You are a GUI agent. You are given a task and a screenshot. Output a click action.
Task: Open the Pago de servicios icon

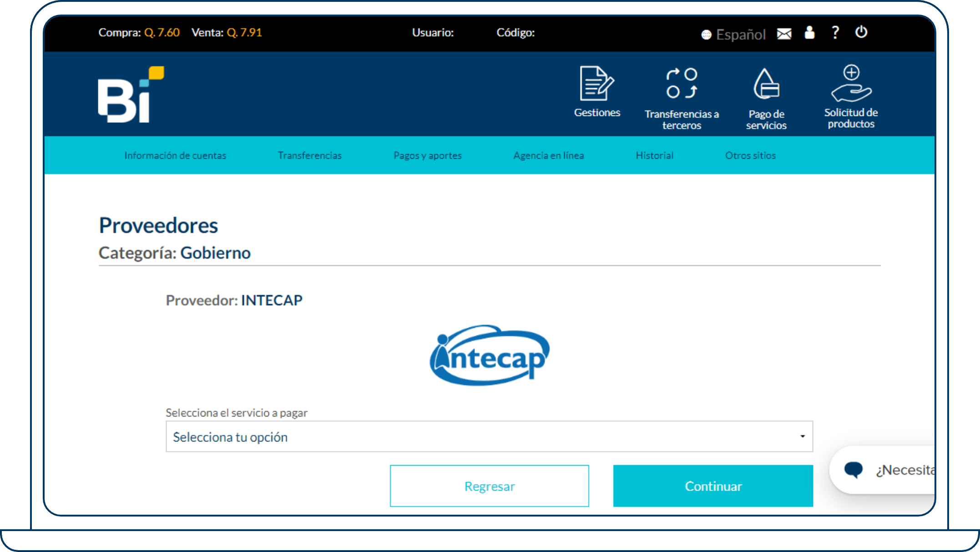click(766, 83)
